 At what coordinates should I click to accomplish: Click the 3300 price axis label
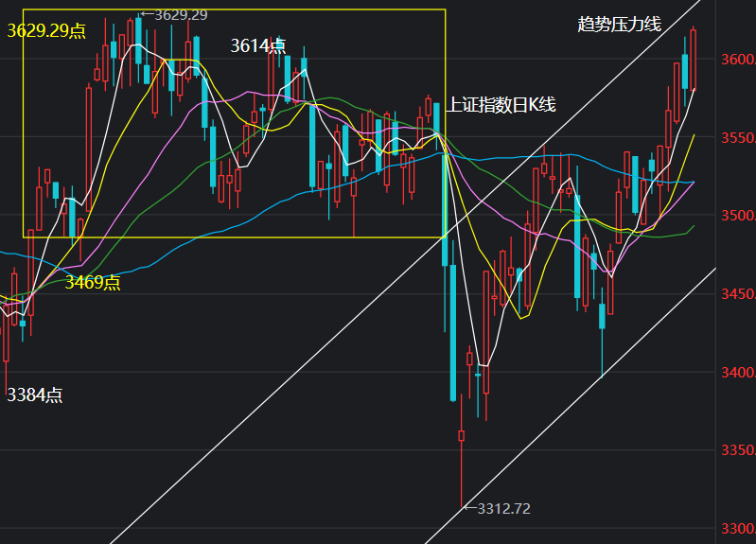pyautogui.click(x=738, y=529)
